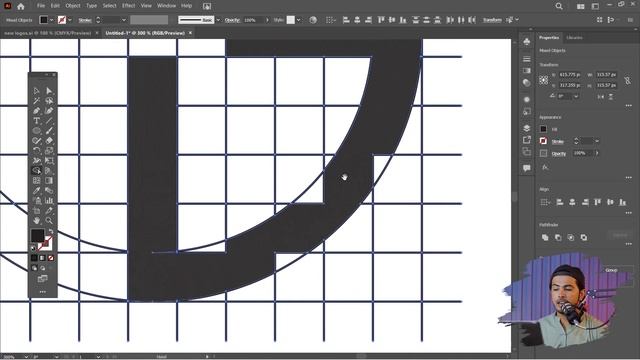Click large Fill swatch in toolbox
The width and height of the screenshot is (640, 360).
point(37,236)
